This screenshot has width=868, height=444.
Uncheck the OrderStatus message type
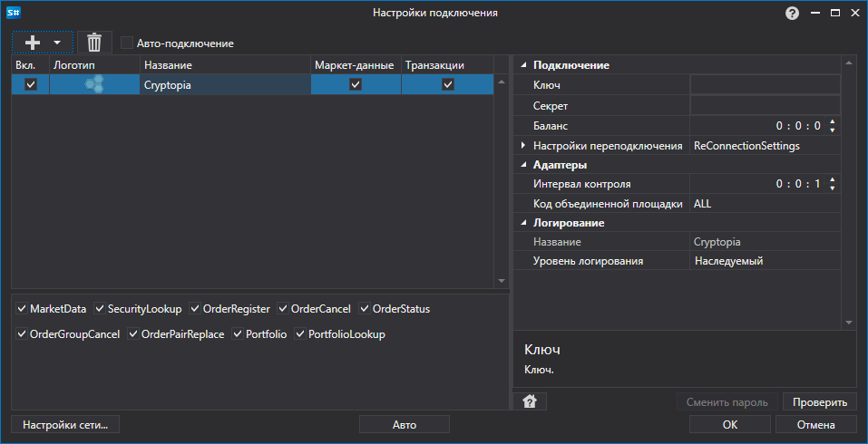click(x=365, y=308)
